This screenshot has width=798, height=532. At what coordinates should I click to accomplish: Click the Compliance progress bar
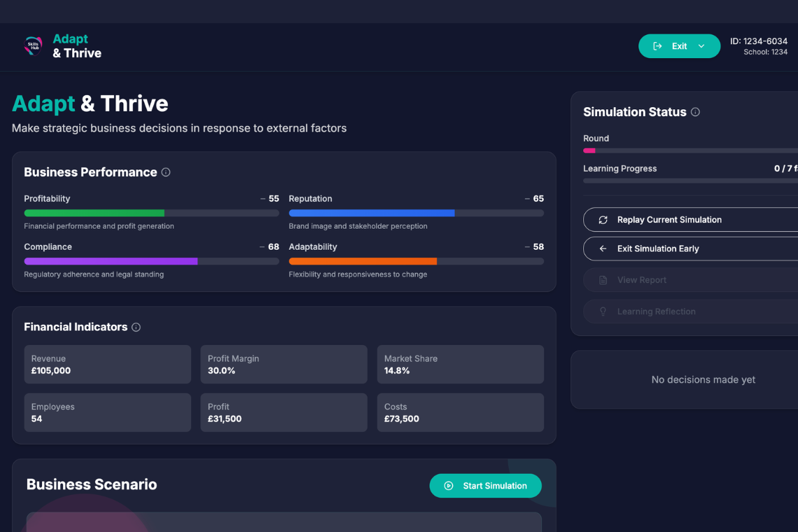(x=152, y=261)
